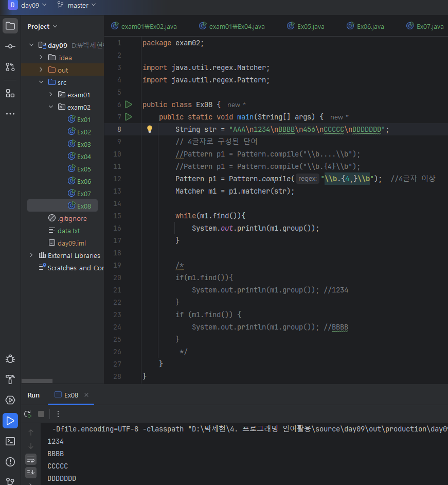Image resolution: width=448 pixels, height=485 pixels.
Task: Go down the stack trace arrow
Action: click(31, 446)
